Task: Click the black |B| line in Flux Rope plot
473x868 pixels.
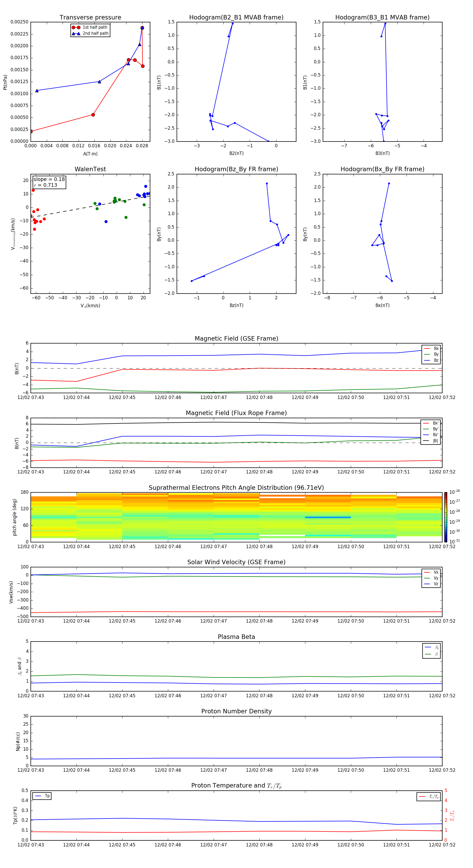Action: tap(236, 423)
